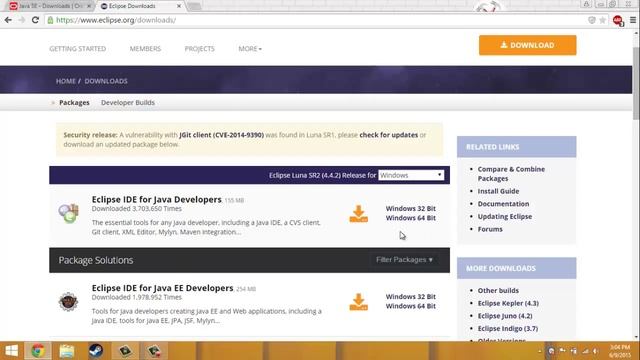Click the Downloads breadcrumb link
The height and width of the screenshot is (360, 640).
point(106,81)
